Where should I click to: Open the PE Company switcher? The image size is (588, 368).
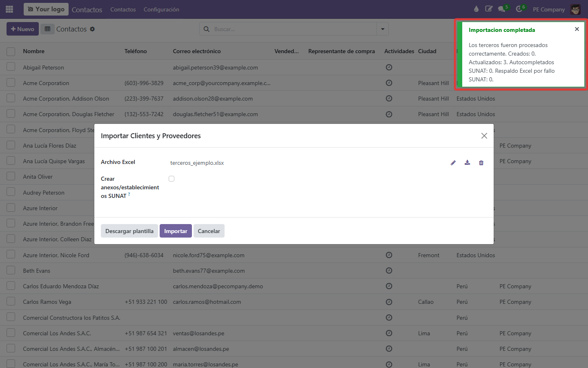pos(549,9)
